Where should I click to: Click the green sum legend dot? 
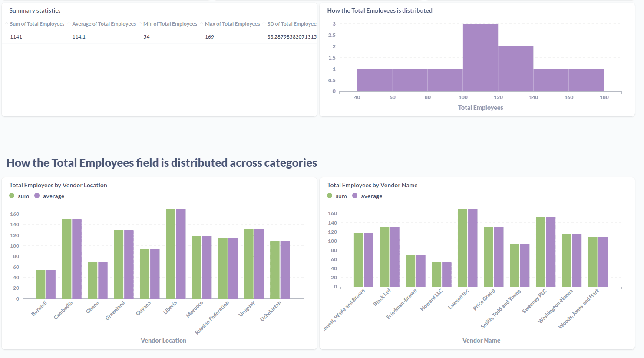pos(12,196)
